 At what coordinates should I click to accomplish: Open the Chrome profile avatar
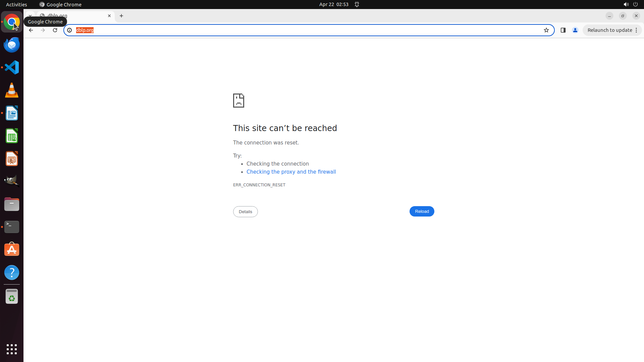(x=575, y=30)
